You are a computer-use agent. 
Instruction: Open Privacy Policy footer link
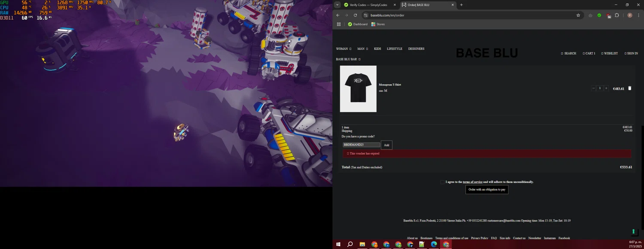[480, 238]
